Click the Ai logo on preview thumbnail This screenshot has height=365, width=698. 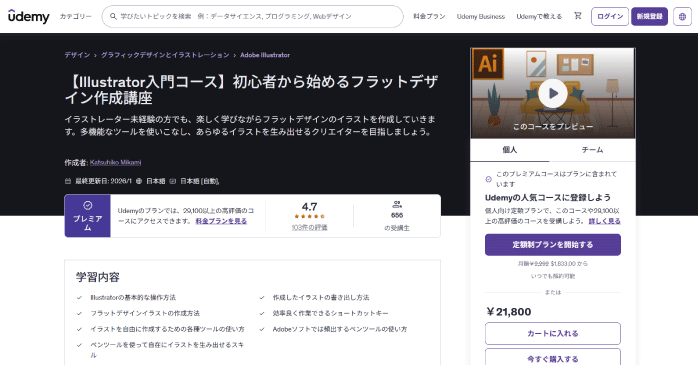488,64
